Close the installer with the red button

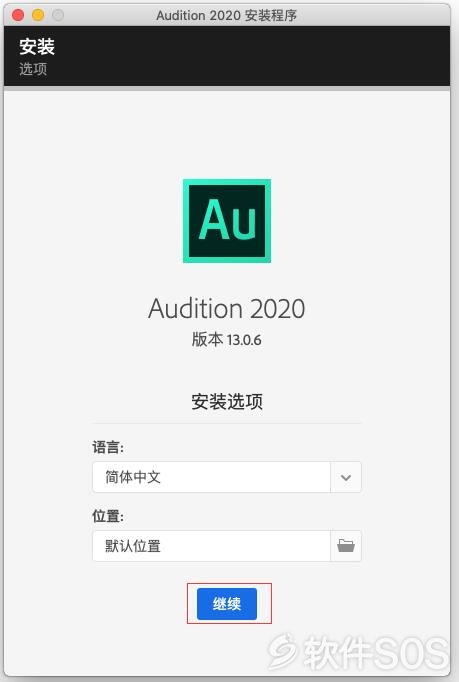coord(18,15)
